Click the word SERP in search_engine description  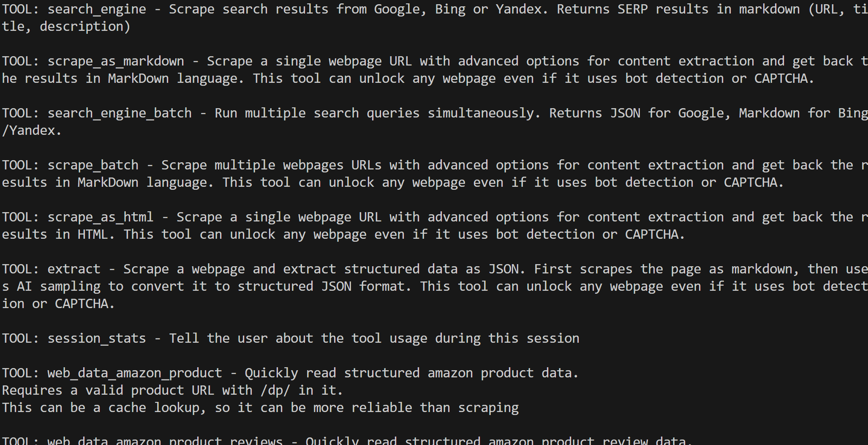[x=632, y=9]
